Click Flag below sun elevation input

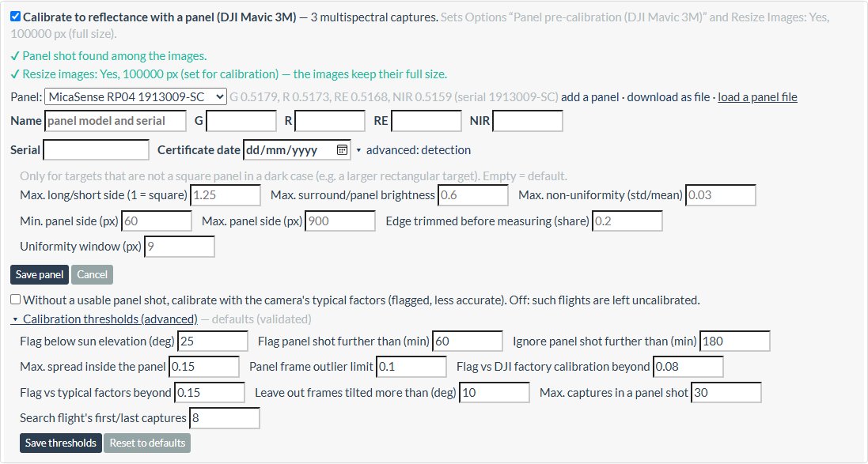pos(213,341)
